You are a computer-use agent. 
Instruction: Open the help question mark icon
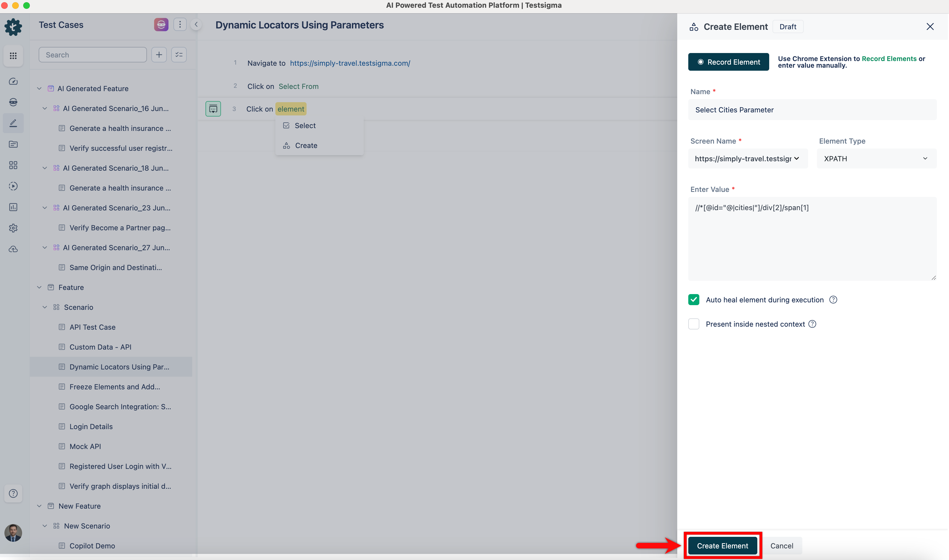pyautogui.click(x=13, y=493)
